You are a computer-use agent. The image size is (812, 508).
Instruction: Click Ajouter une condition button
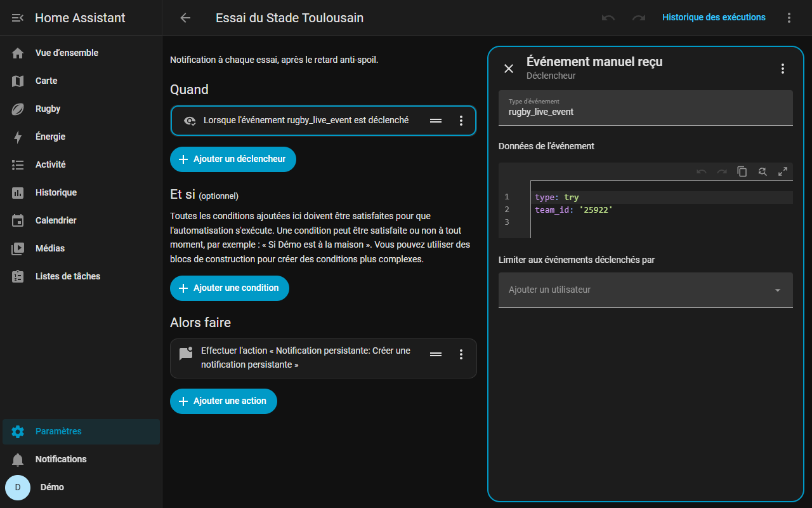pos(230,288)
